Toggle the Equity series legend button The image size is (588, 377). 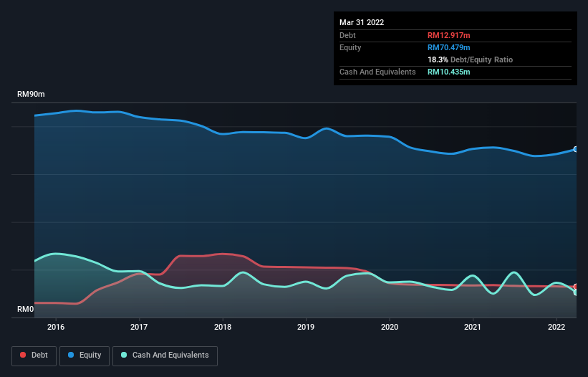point(85,355)
